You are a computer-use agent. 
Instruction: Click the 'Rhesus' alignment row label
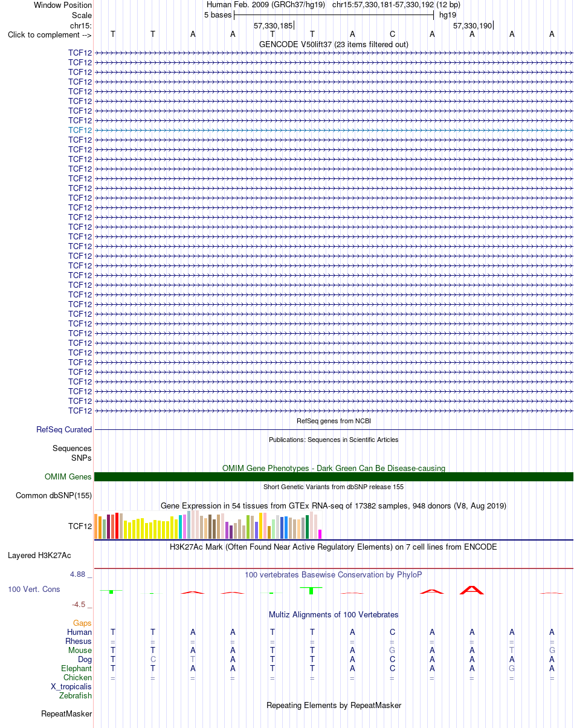79,642
